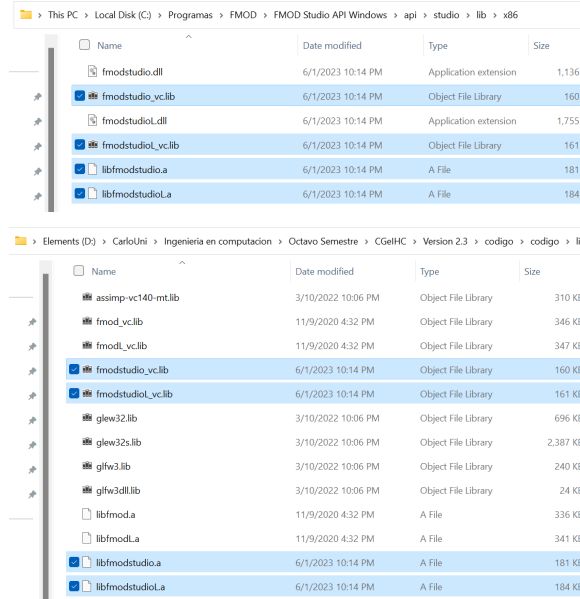
Task: Uncheck fmodstudioL_vc.lib in the x86 folder
Action: [80, 144]
